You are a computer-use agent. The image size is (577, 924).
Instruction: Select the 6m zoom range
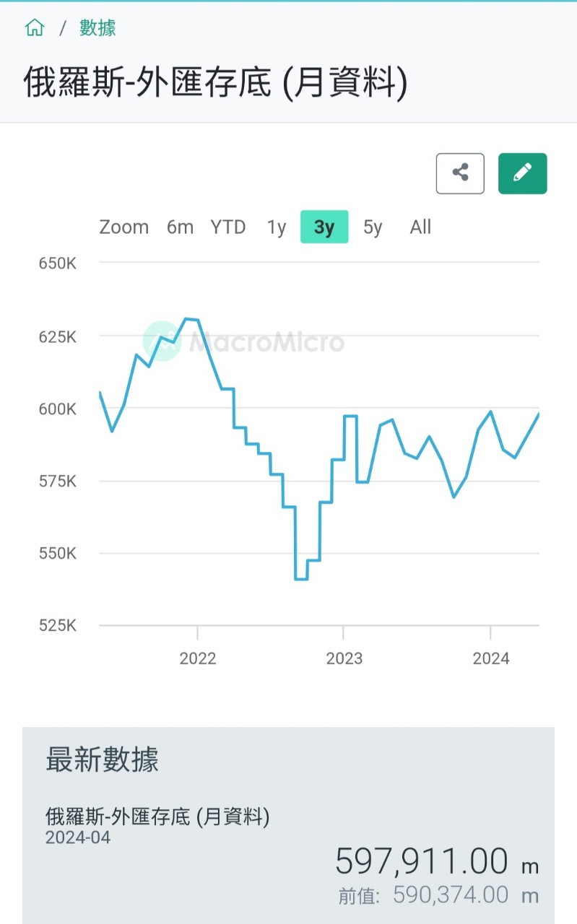point(180,227)
